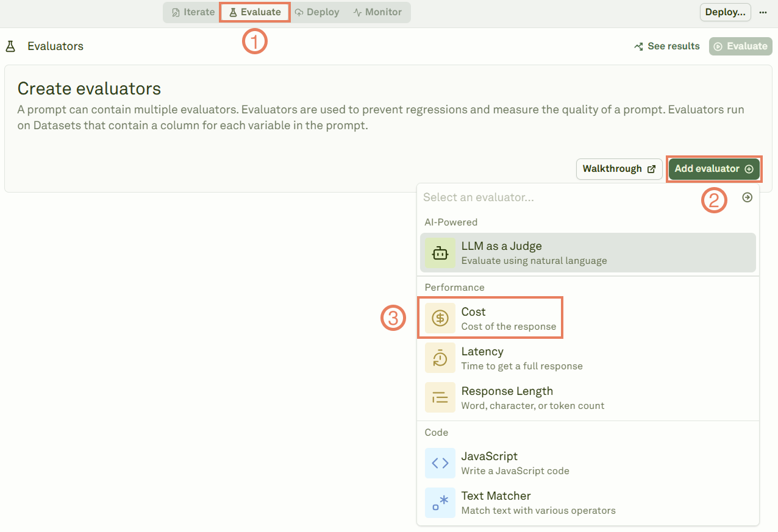Open the Deploy tab
778x532 pixels.
[x=317, y=12]
